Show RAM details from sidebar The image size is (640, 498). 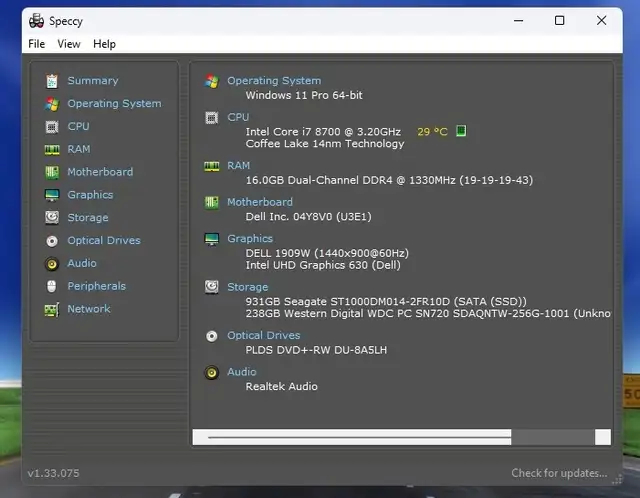pos(79,149)
